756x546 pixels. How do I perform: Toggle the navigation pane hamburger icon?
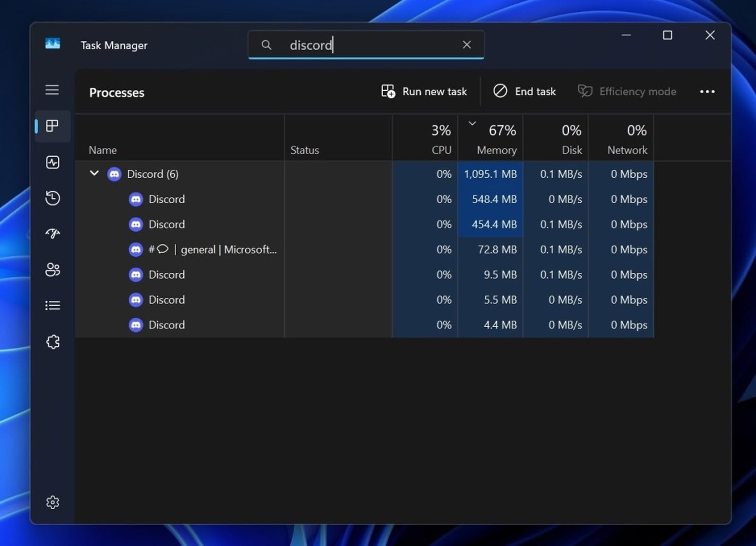[x=52, y=90]
